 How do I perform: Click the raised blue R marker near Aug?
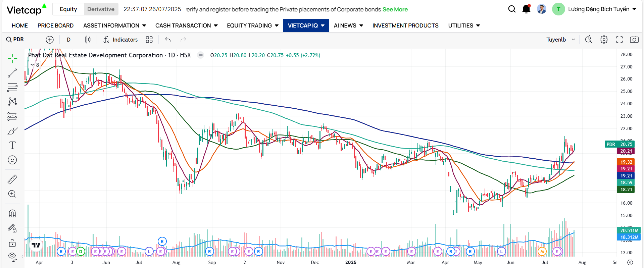[x=162, y=241]
